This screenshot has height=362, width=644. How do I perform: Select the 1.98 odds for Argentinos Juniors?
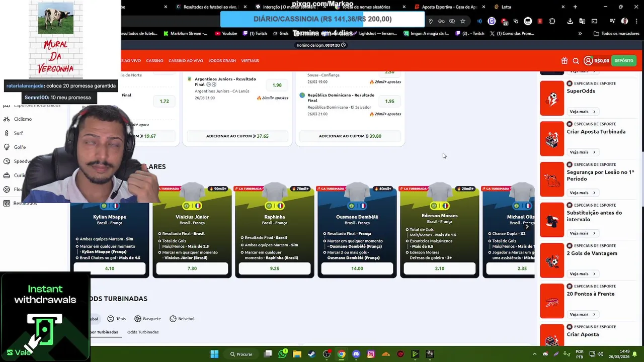coord(277,85)
